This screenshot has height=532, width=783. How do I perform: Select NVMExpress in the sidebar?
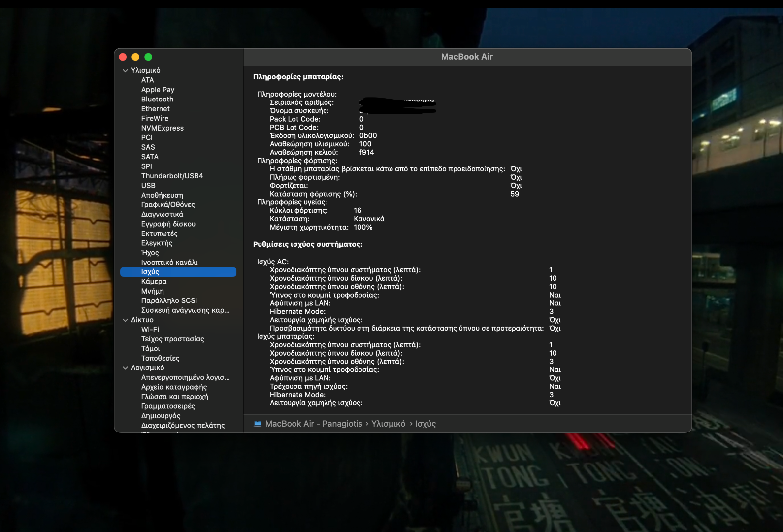[162, 128]
